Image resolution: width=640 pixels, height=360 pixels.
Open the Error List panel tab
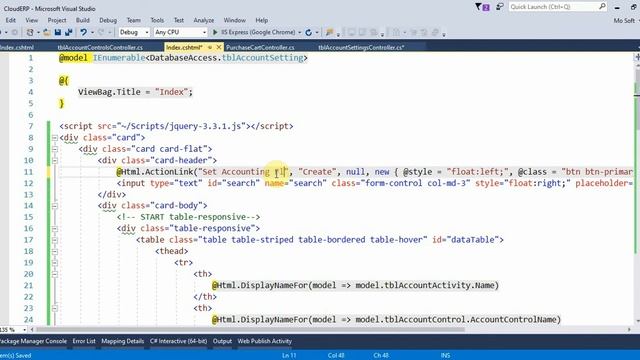coord(84,341)
